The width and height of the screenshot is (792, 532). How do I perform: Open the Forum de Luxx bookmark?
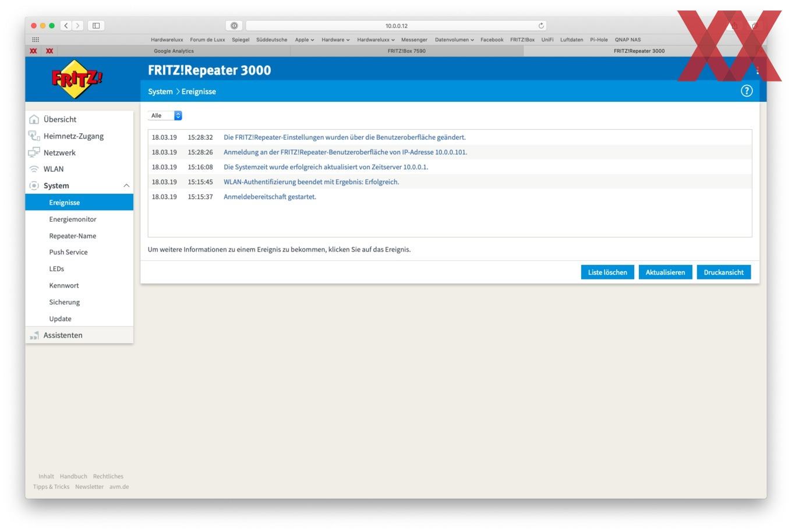[207, 40]
